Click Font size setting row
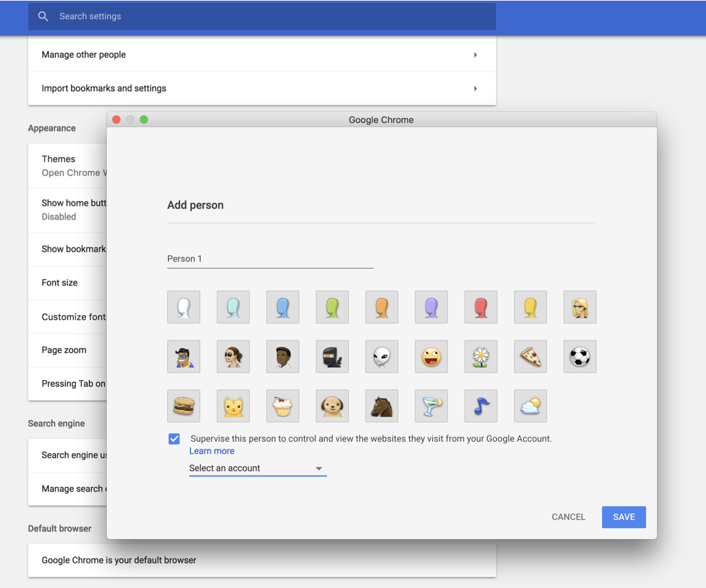 point(67,283)
